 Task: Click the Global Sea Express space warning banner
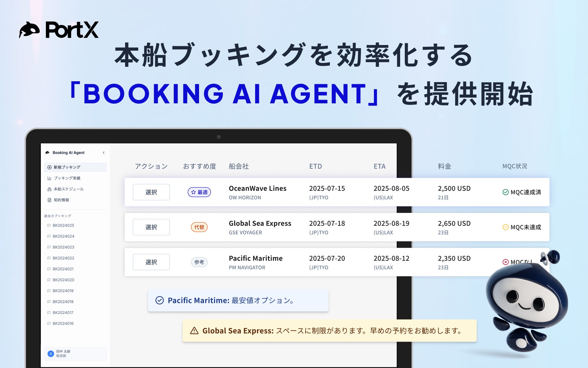tap(330, 331)
